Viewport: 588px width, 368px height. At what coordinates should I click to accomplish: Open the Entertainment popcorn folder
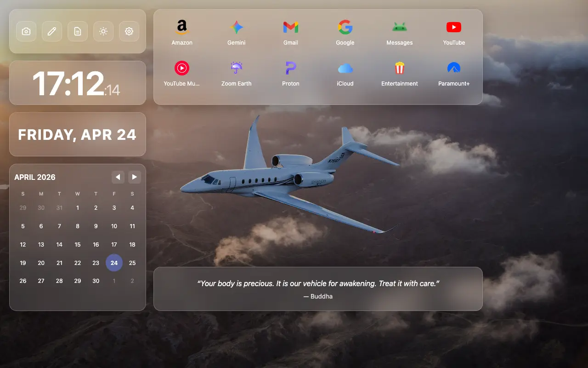(399, 69)
